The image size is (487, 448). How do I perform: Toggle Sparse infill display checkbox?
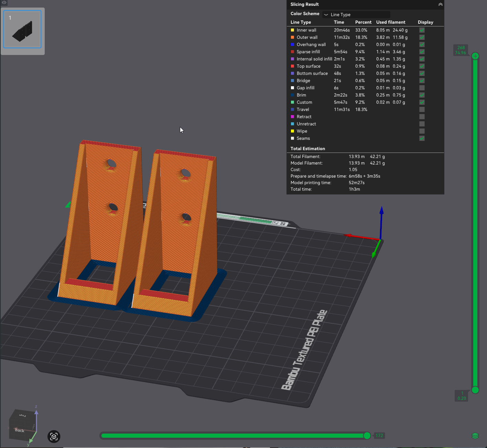tap(422, 52)
